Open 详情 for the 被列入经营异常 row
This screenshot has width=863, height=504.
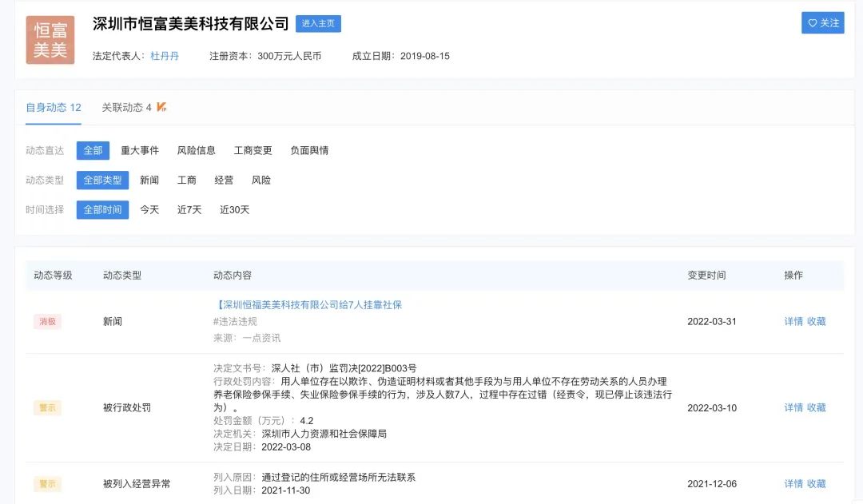click(x=793, y=484)
